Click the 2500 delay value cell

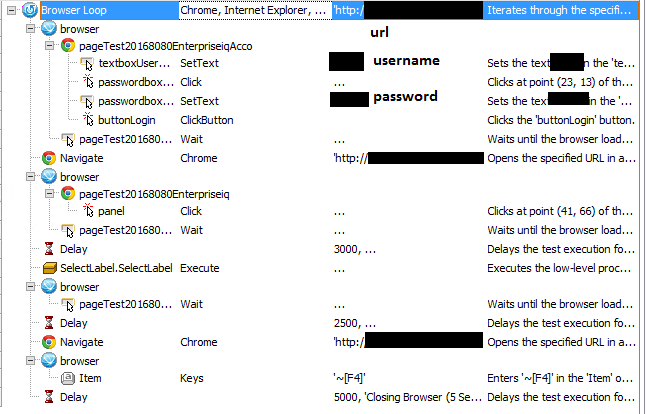point(408,323)
